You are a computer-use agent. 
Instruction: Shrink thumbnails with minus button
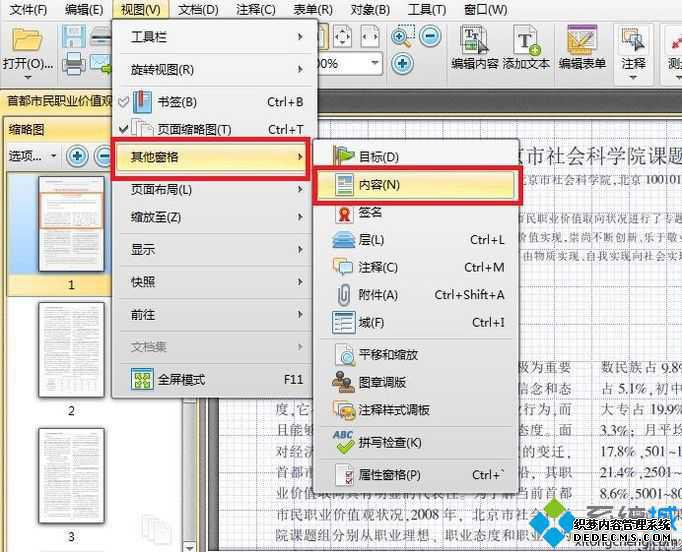tap(103, 156)
